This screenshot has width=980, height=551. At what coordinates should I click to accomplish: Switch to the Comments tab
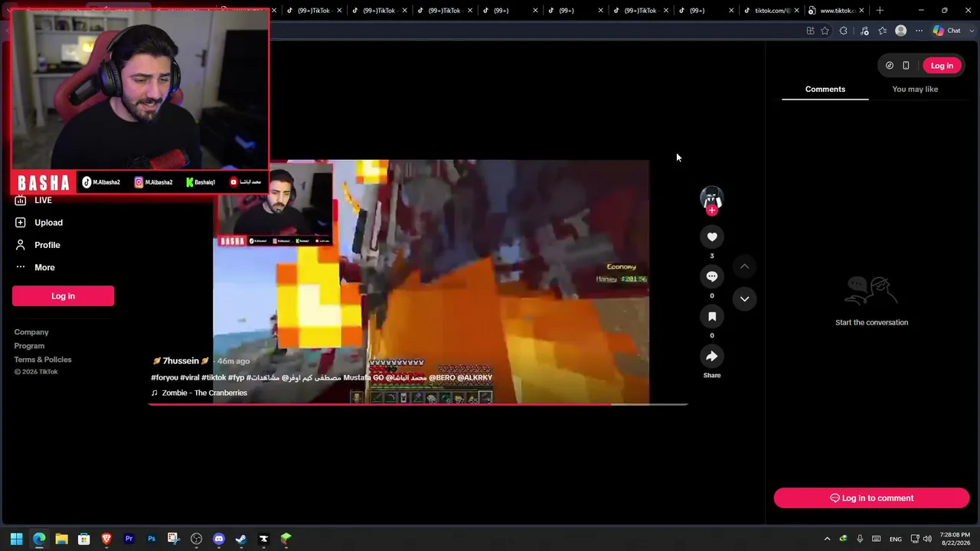coord(825,90)
